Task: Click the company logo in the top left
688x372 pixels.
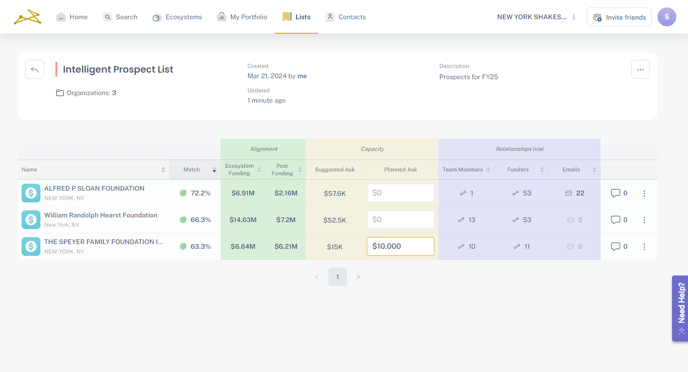Action: pos(28,17)
